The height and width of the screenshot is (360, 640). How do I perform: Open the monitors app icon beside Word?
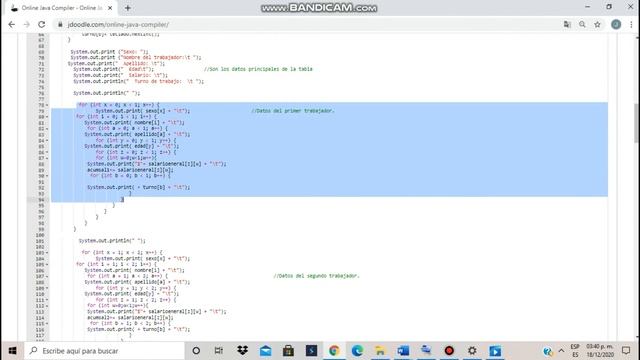point(426,351)
